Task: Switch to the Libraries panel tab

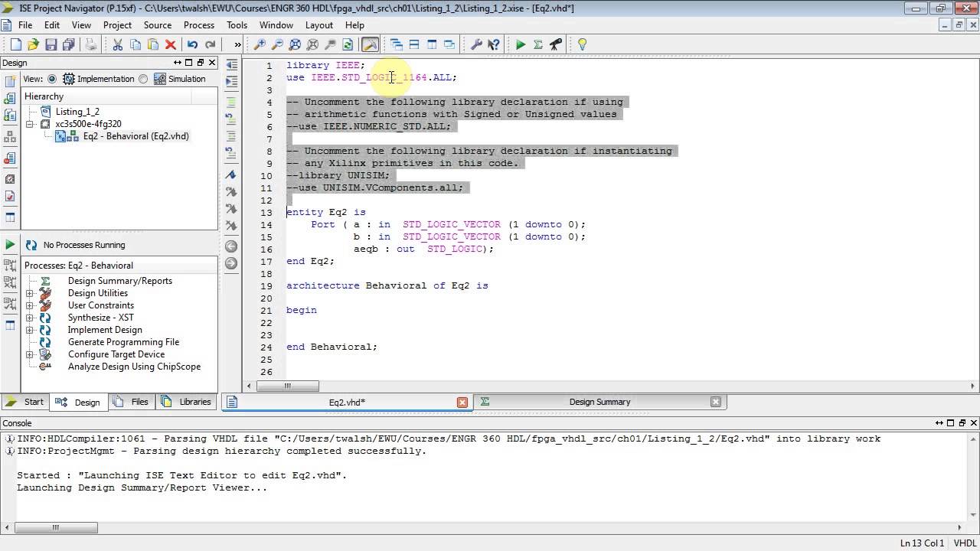Action: pyautogui.click(x=187, y=402)
